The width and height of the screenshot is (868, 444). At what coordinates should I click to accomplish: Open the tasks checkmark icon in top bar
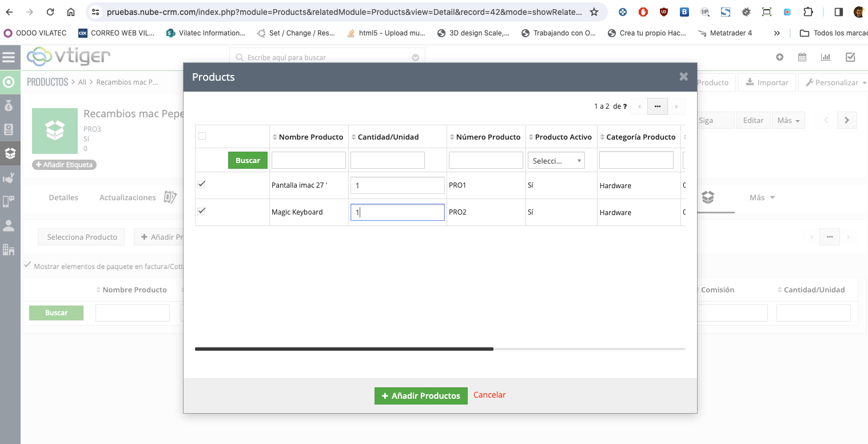coord(850,57)
